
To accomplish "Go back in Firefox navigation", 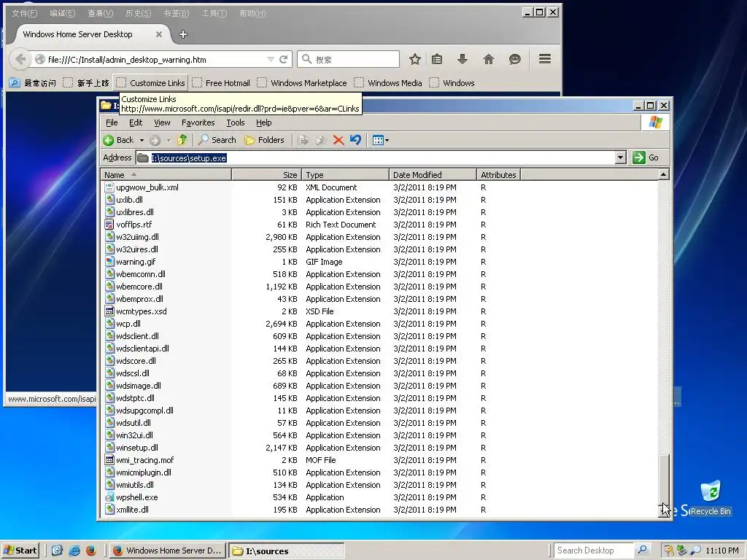I will tap(20, 59).
